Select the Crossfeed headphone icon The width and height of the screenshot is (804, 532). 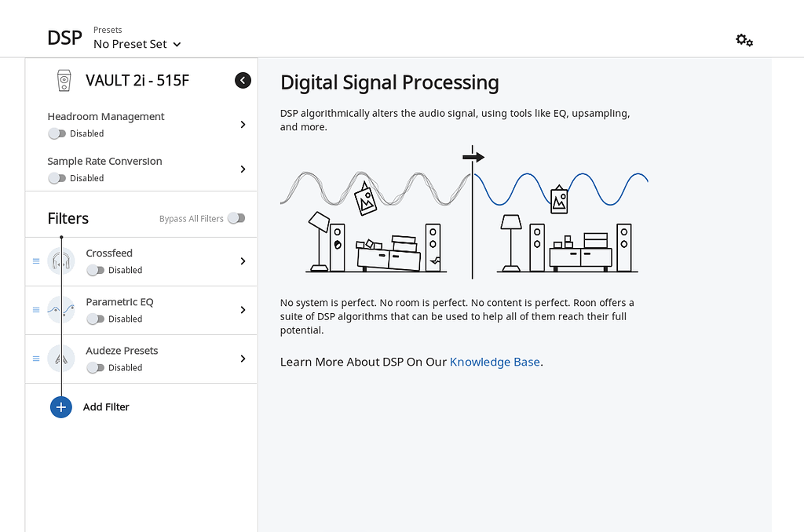pyautogui.click(x=60, y=259)
